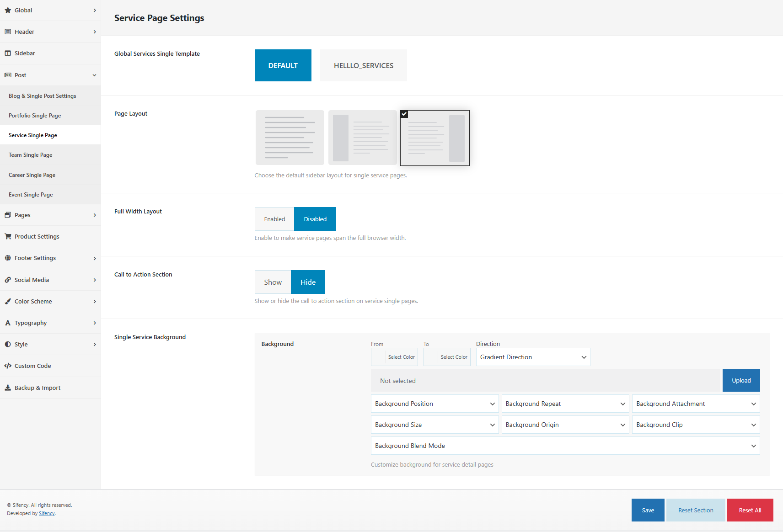This screenshot has height=532, width=783.
Task: Expand the Typography menu chevron
Action: tap(95, 323)
